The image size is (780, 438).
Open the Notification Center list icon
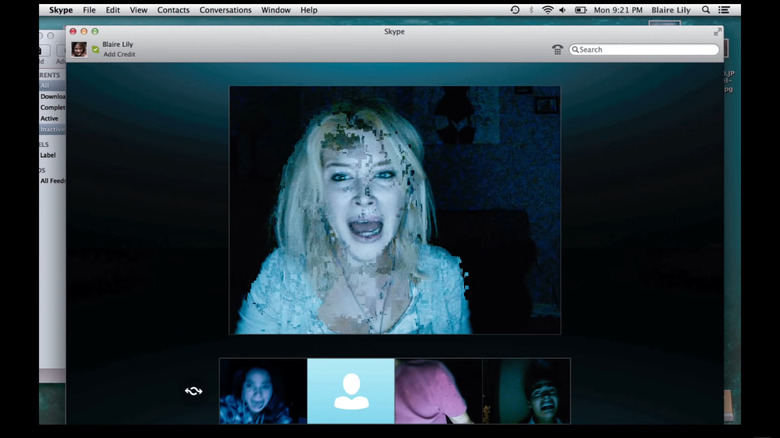(724, 10)
